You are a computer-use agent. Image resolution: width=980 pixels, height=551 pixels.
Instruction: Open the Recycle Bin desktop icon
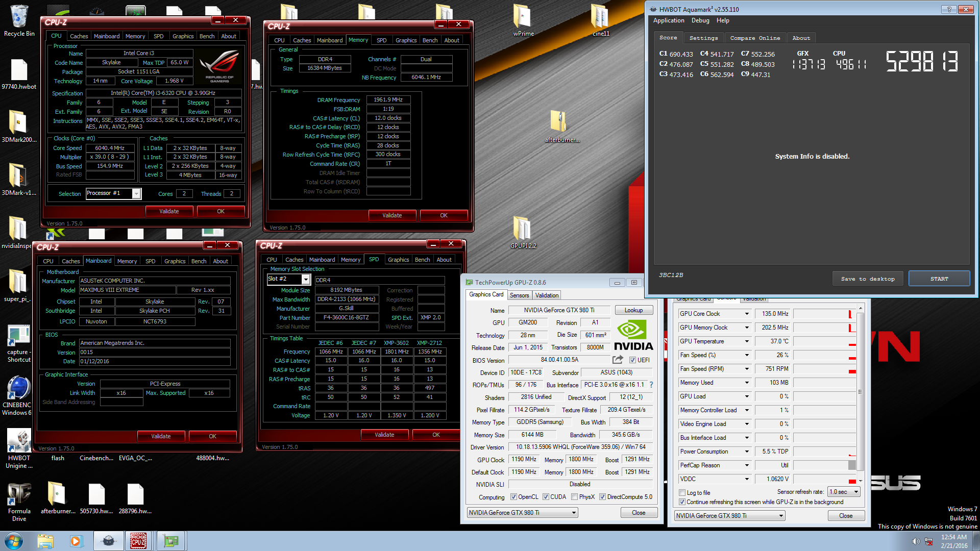[19, 20]
